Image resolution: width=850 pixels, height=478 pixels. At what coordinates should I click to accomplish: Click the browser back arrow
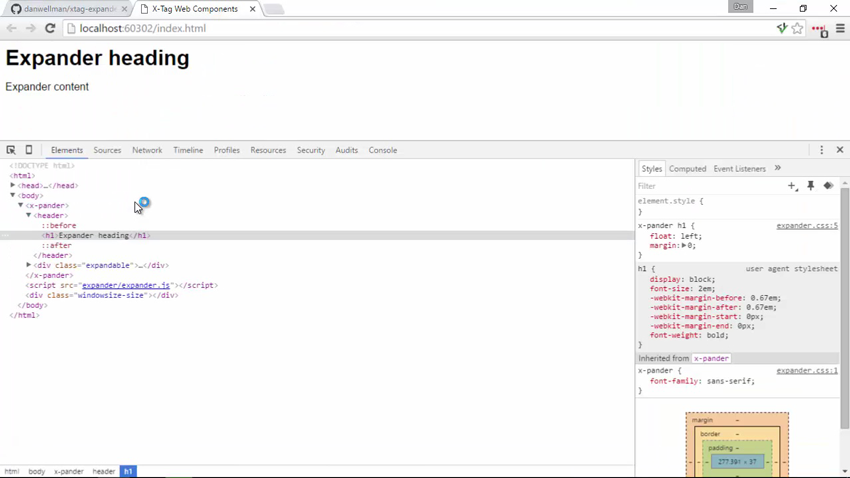(12, 28)
